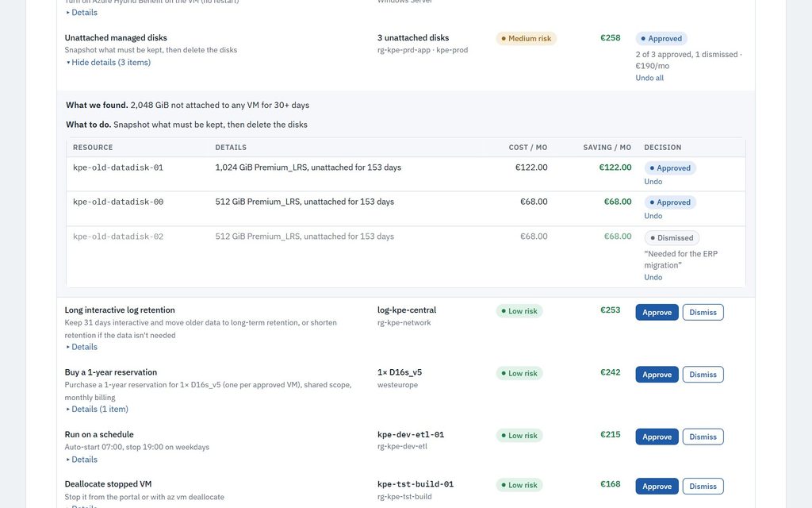Dismiss Long interactive log retention recommendation

pos(703,312)
